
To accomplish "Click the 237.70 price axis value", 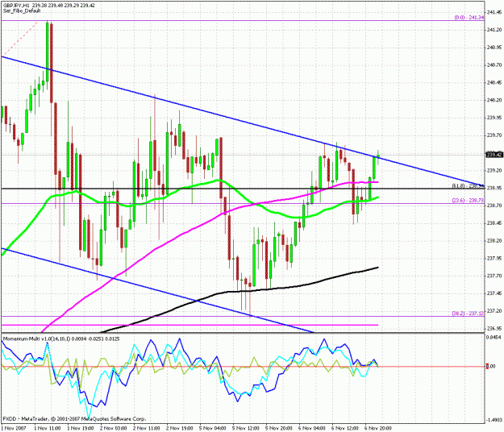I will pos(494,276).
